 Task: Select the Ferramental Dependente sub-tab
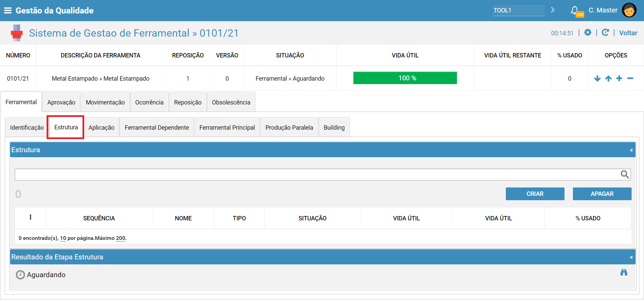157,128
